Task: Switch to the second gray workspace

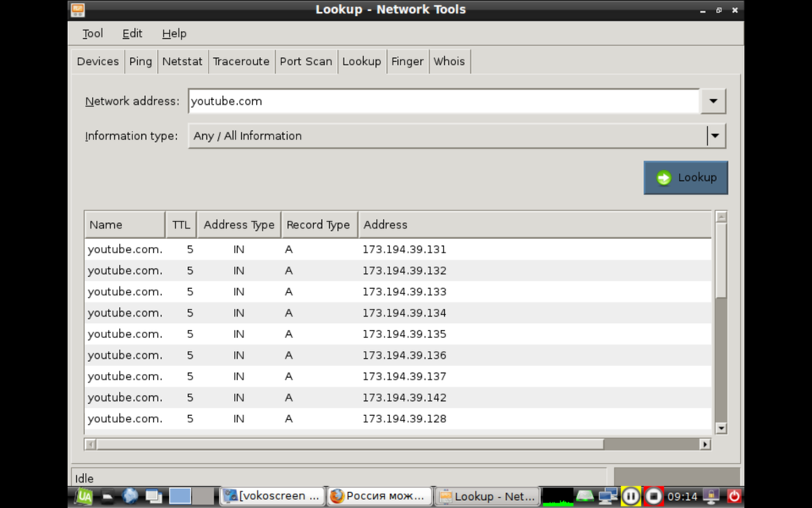Action: click(x=203, y=496)
